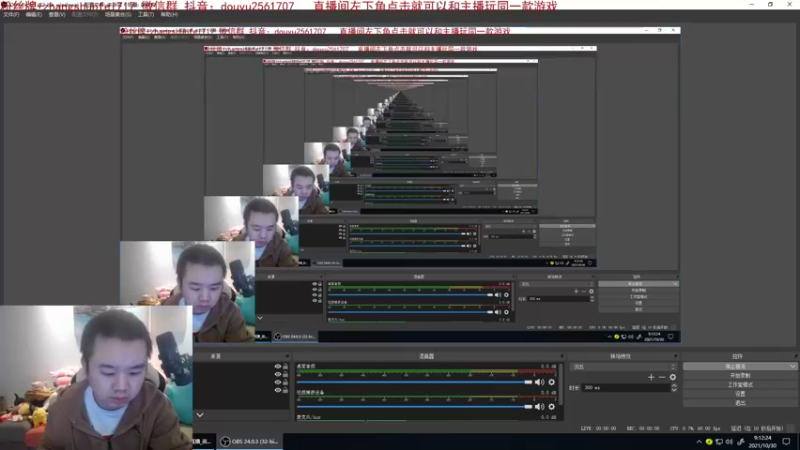Add a transition with the plus icon

click(x=651, y=377)
